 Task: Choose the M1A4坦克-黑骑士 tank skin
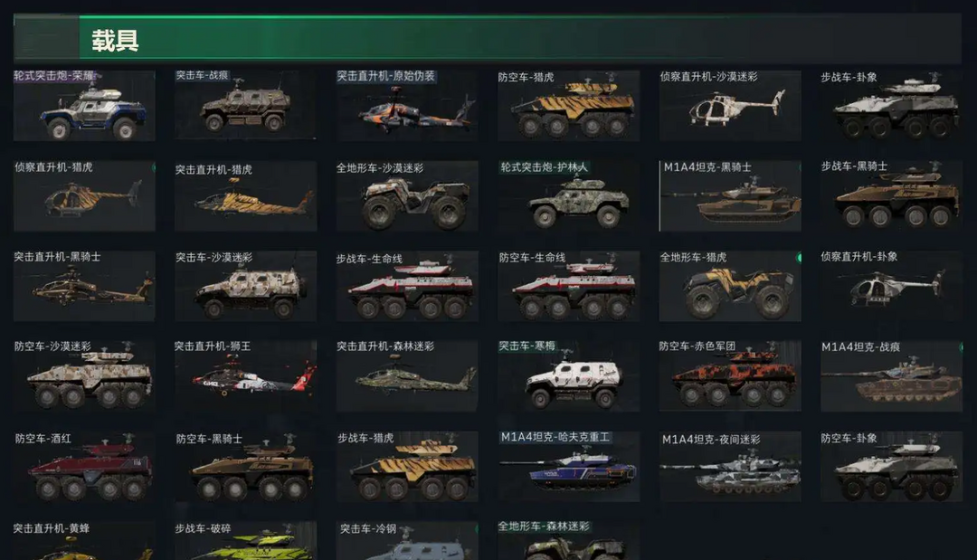730,195
